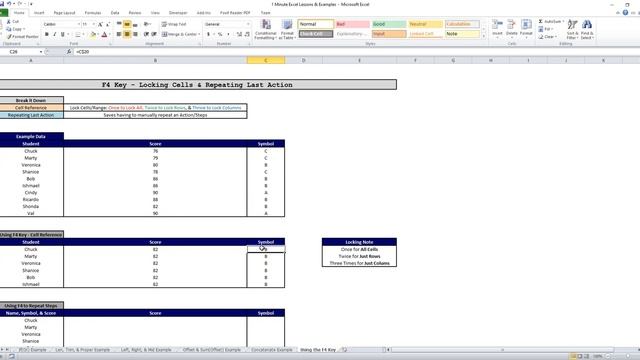This screenshot has width=640, height=360.
Task: Select the F4 Key title cell
Action: (197, 84)
